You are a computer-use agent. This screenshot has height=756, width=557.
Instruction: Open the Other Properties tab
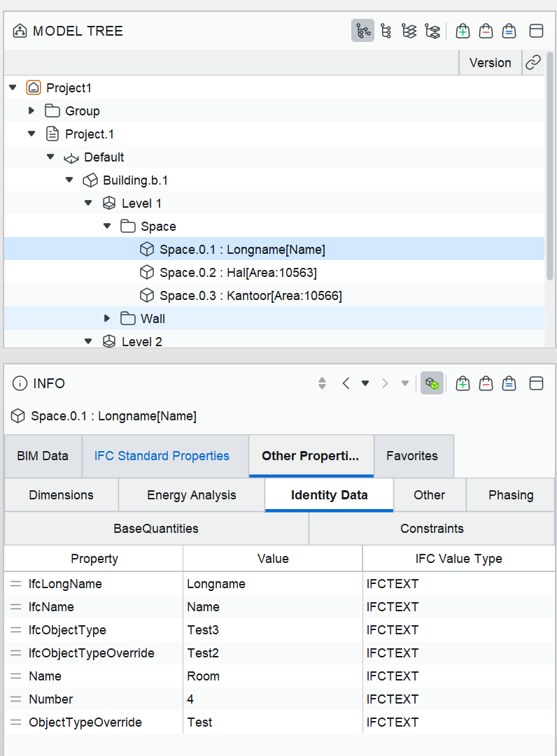point(311,455)
